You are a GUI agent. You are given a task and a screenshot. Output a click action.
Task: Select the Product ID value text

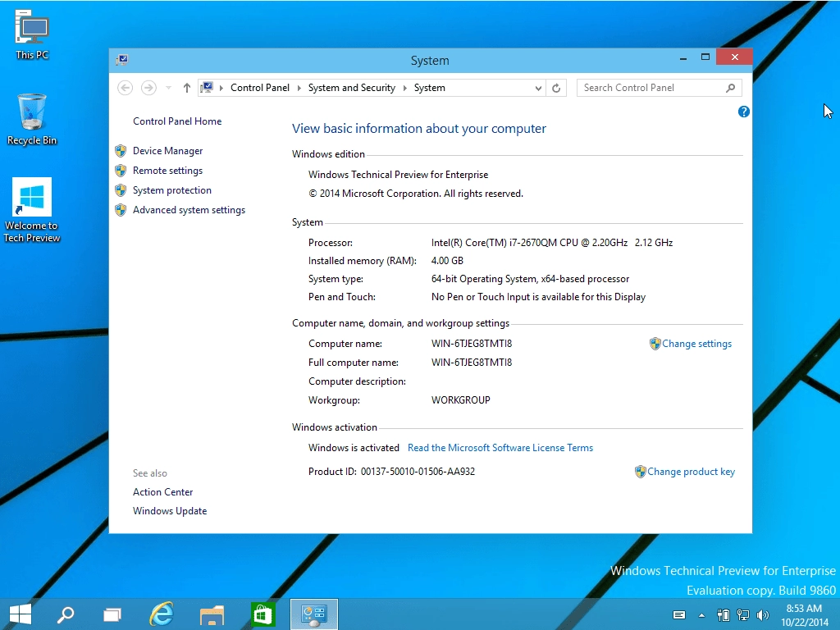[x=418, y=472]
